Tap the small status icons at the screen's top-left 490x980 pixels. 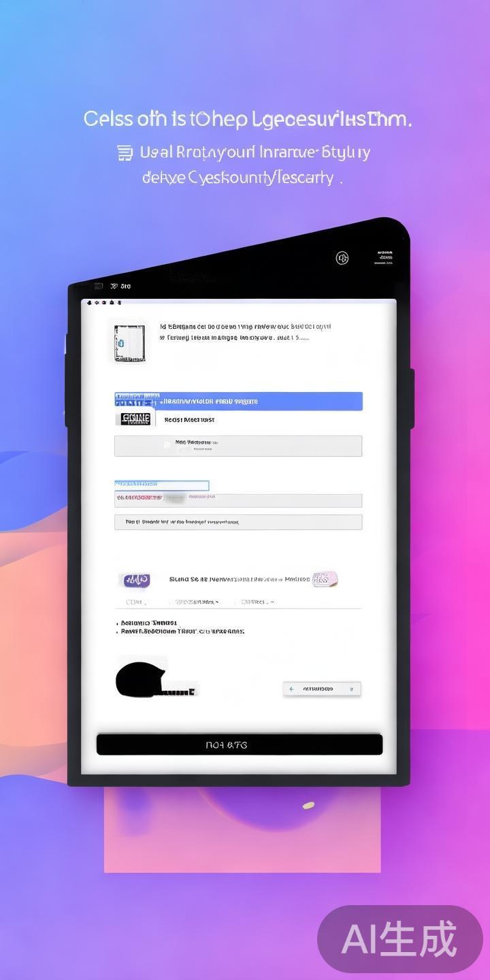105,302
